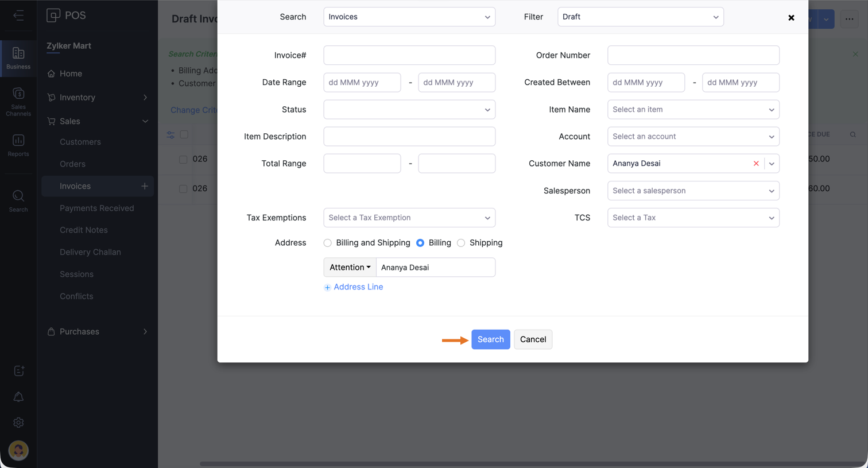Add another Address Line
Viewport: 868px width, 468px height.
[354, 287]
